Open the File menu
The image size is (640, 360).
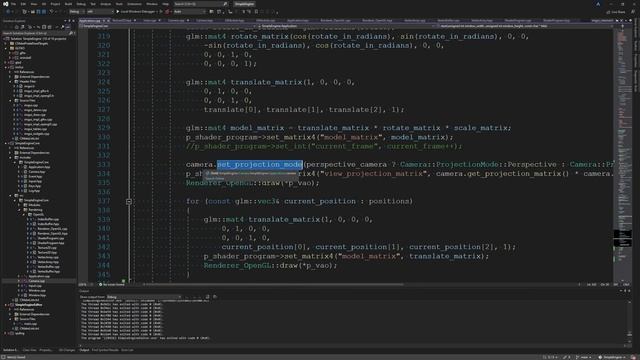[x=13, y=4]
